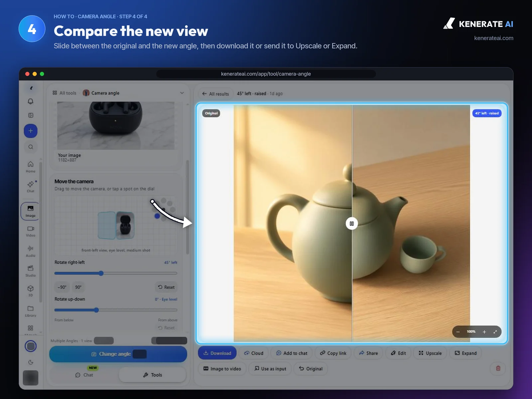Open search in the left sidebar

point(31,147)
